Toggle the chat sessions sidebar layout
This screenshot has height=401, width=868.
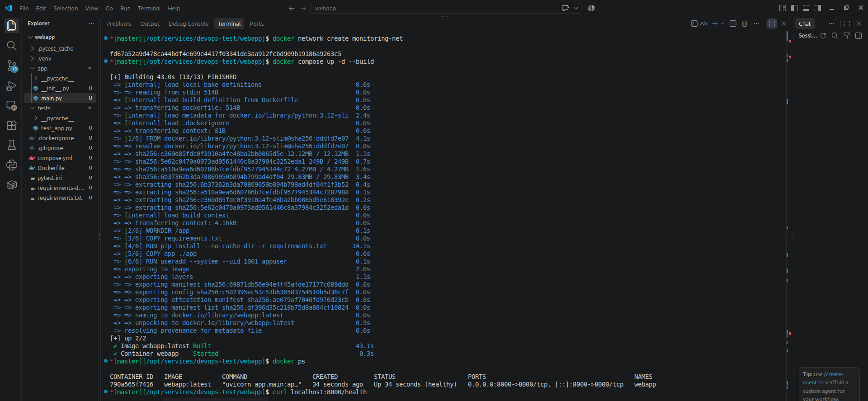click(x=859, y=36)
